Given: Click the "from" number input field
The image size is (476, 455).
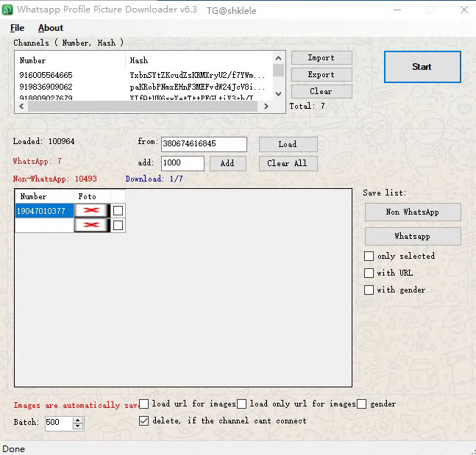Looking at the screenshot, I should pos(204,144).
